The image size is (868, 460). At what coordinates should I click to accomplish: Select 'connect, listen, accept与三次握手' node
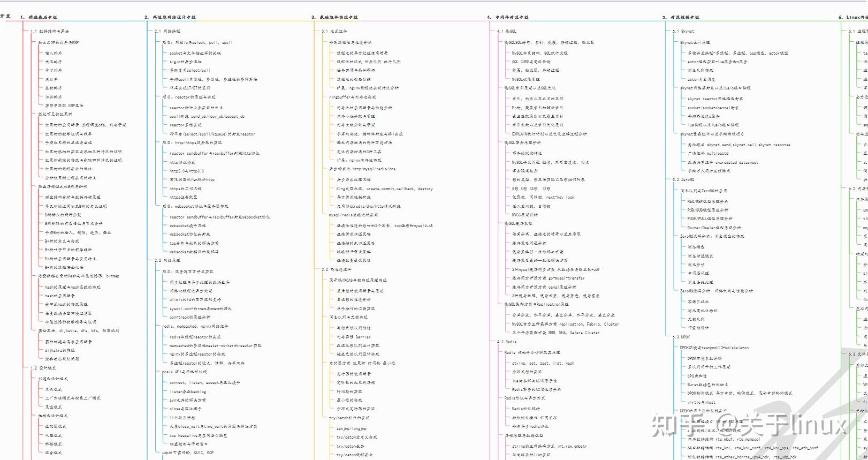[205, 382]
